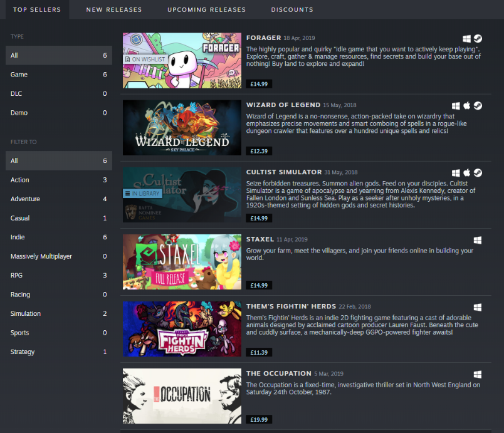
Task: Click the £11.39 price on Them's Fightin' Herds
Action: pos(259,352)
